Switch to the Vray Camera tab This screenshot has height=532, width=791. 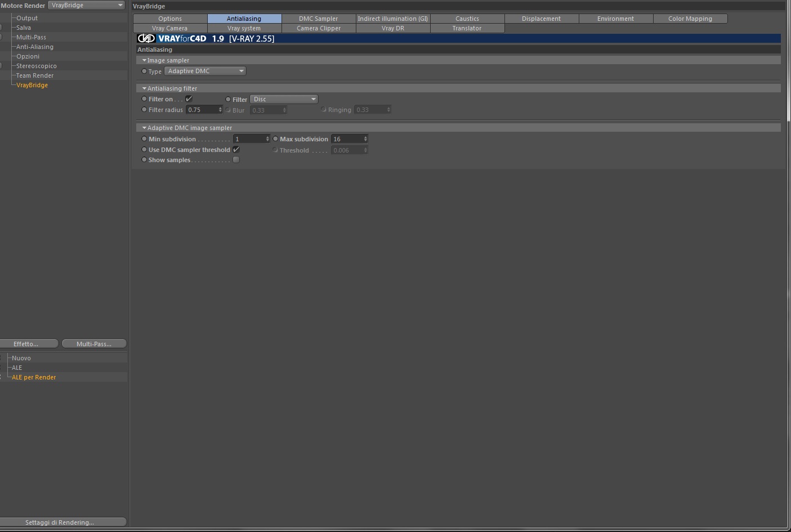[x=170, y=28]
